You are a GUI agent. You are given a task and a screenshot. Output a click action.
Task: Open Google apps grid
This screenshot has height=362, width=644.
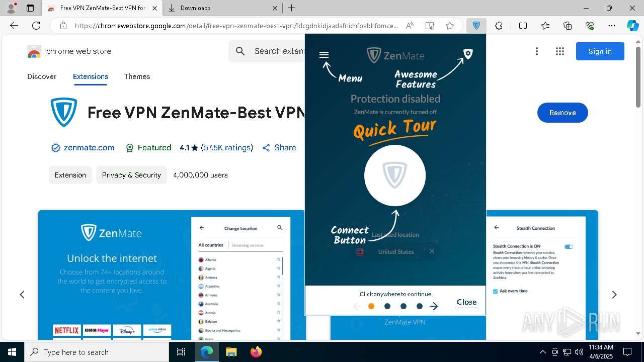pos(560,51)
